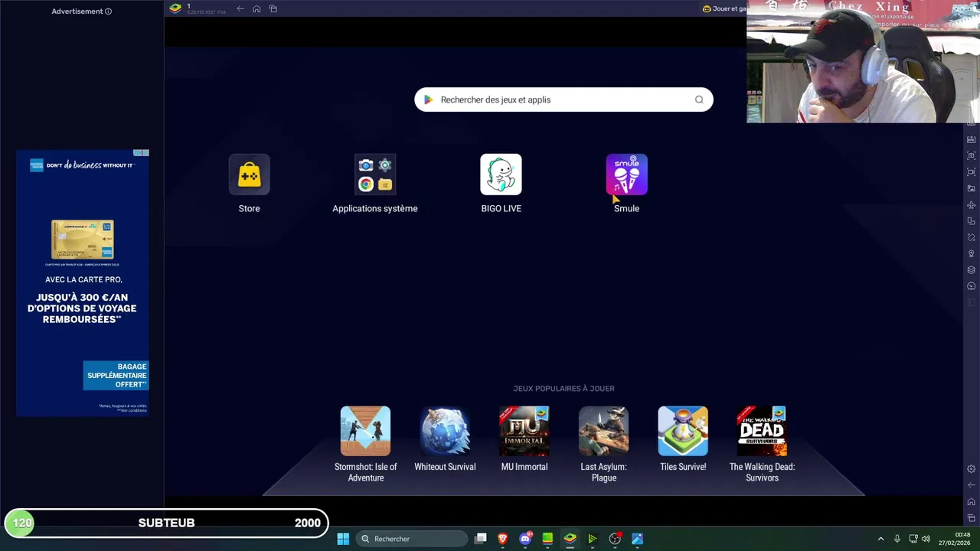Open The Walking Dead: Survivors tile
The width and height of the screenshot is (980, 551).
(x=762, y=431)
